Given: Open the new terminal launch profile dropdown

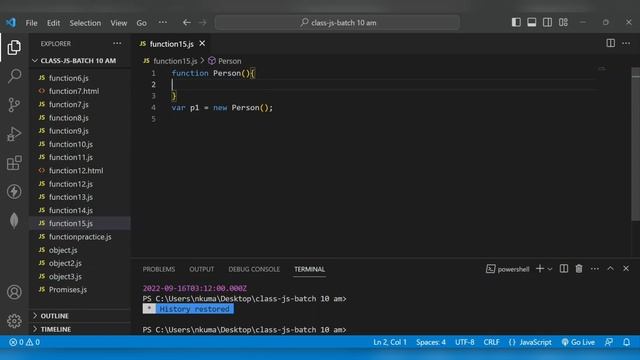Looking at the screenshot, I should click(x=550, y=269).
